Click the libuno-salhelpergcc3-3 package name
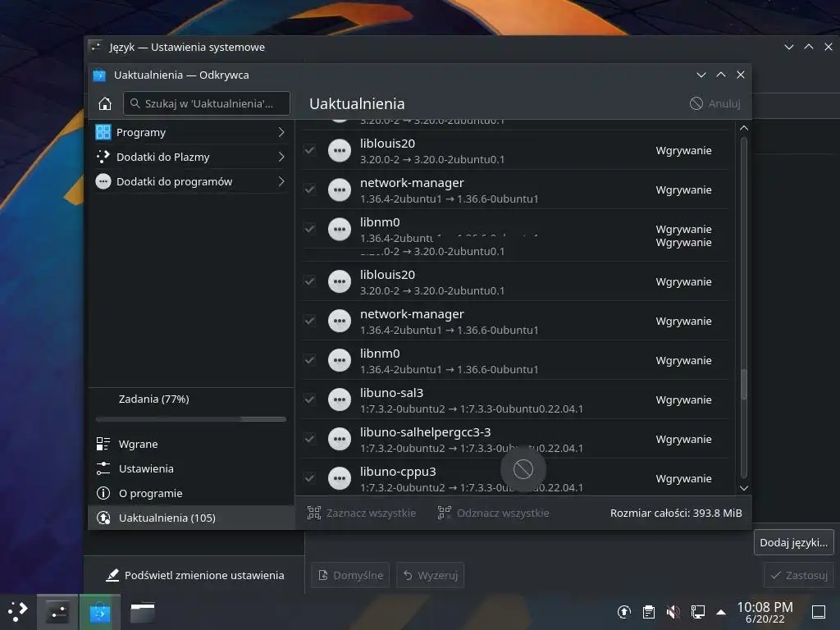This screenshot has height=630, width=840. 426,431
